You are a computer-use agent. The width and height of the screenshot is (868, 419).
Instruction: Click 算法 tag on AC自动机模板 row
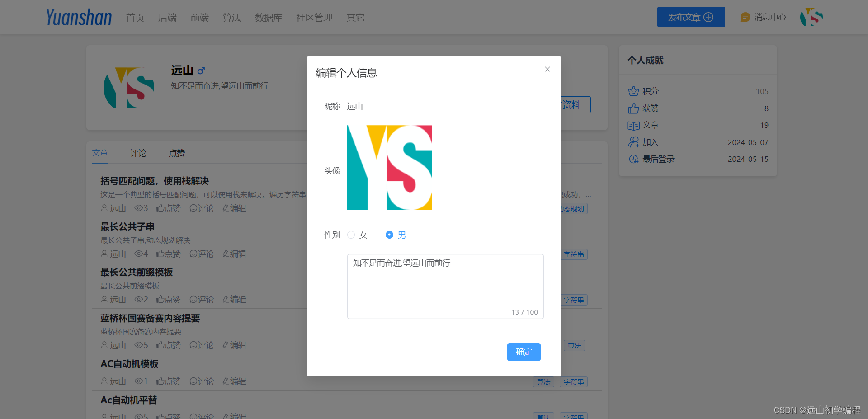pos(543,382)
